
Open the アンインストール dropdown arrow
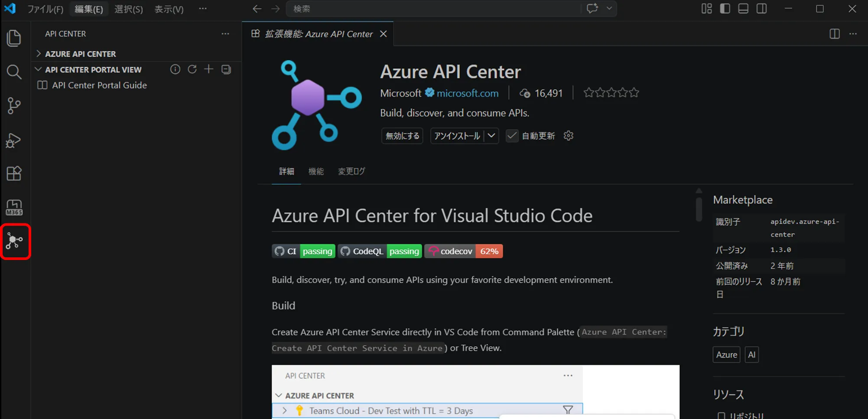[x=491, y=136]
